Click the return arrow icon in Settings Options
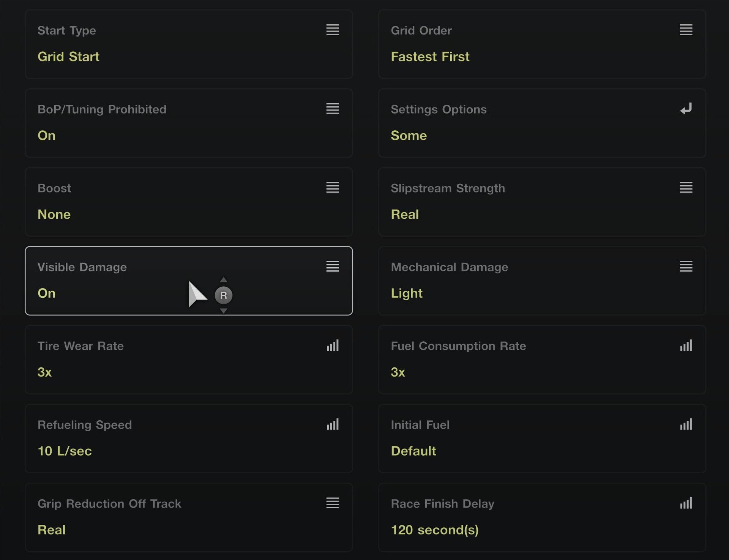The width and height of the screenshot is (729, 560). (686, 109)
